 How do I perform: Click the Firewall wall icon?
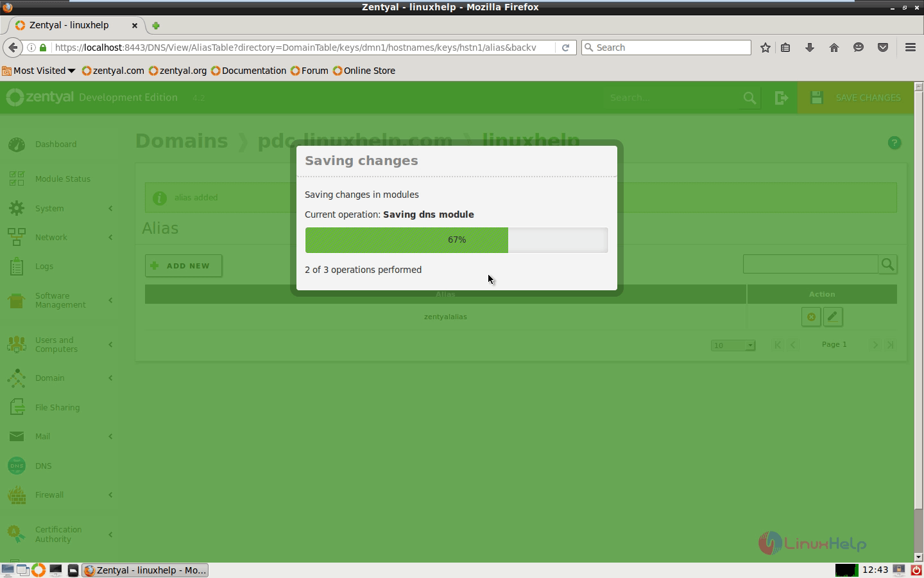click(x=17, y=495)
